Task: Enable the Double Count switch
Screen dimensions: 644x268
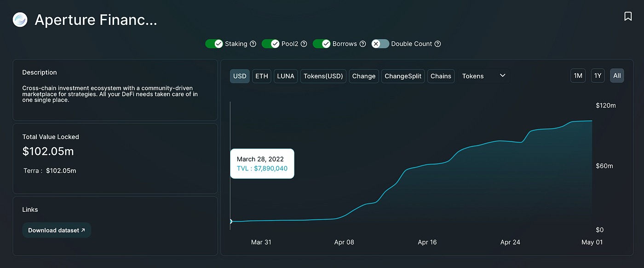Action: coord(380,44)
